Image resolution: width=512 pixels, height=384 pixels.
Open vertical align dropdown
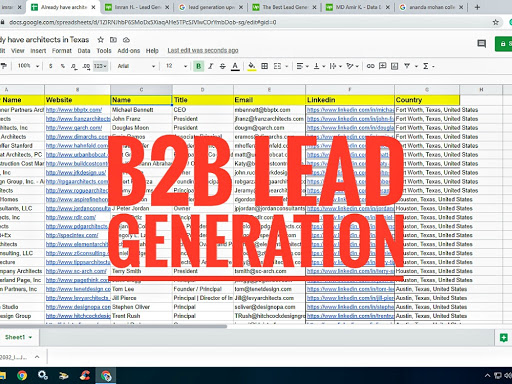click(x=319, y=66)
